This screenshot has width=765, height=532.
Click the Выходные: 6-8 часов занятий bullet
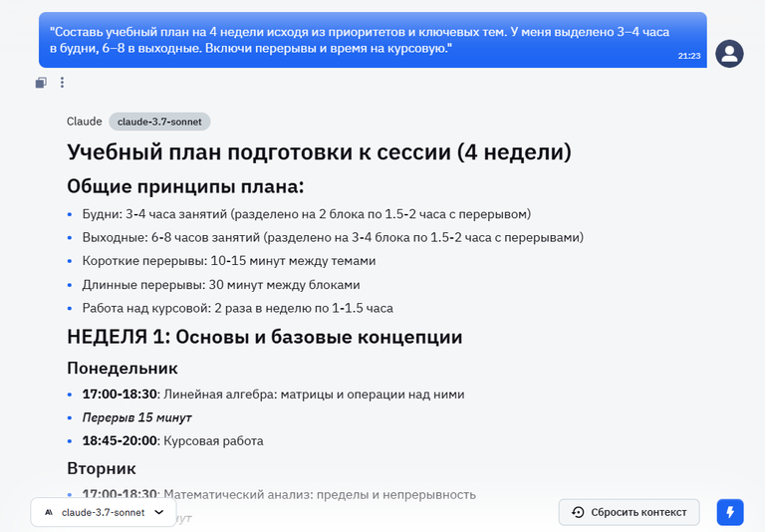tap(333, 238)
